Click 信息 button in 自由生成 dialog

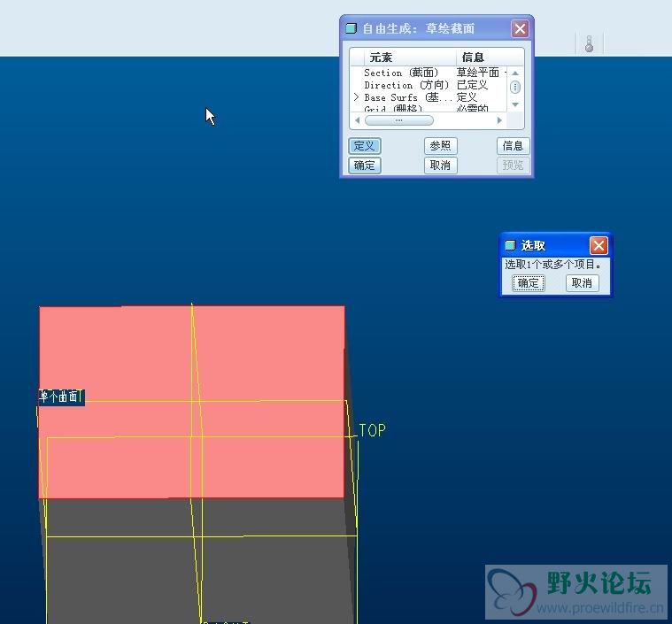[513, 146]
